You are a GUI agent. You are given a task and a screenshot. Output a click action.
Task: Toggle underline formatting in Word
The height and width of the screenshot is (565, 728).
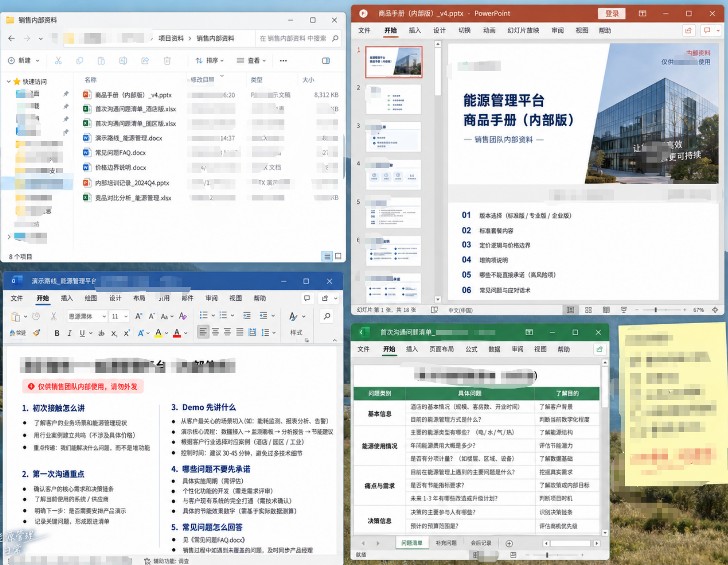[x=82, y=333]
